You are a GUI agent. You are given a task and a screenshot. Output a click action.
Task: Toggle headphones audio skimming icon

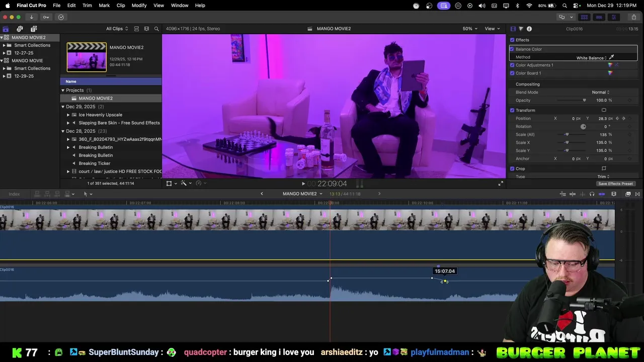click(592, 194)
